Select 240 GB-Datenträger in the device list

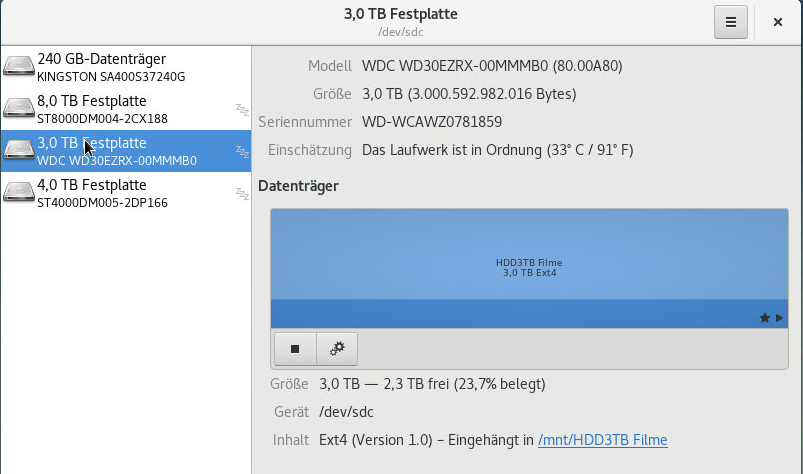pyautogui.click(x=126, y=67)
